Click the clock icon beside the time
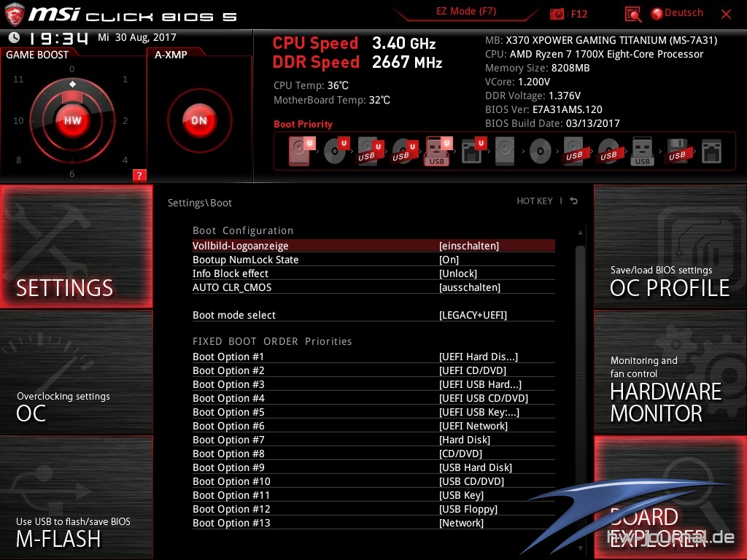 pyautogui.click(x=15, y=38)
